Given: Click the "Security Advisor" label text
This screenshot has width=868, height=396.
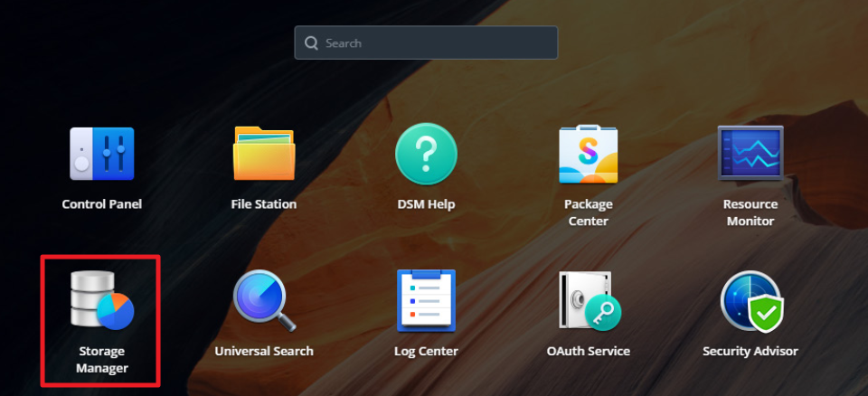Looking at the screenshot, I should (750, 351).
